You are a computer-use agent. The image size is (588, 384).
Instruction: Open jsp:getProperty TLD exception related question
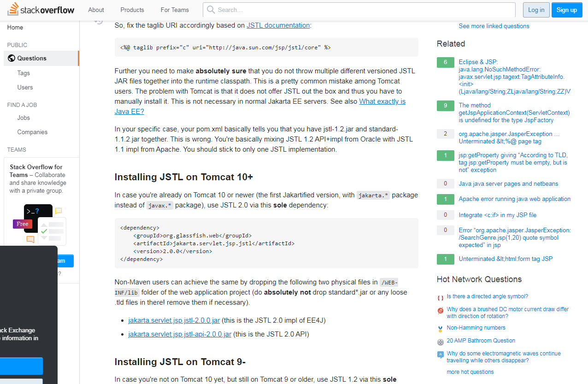(x=513, y=162)
